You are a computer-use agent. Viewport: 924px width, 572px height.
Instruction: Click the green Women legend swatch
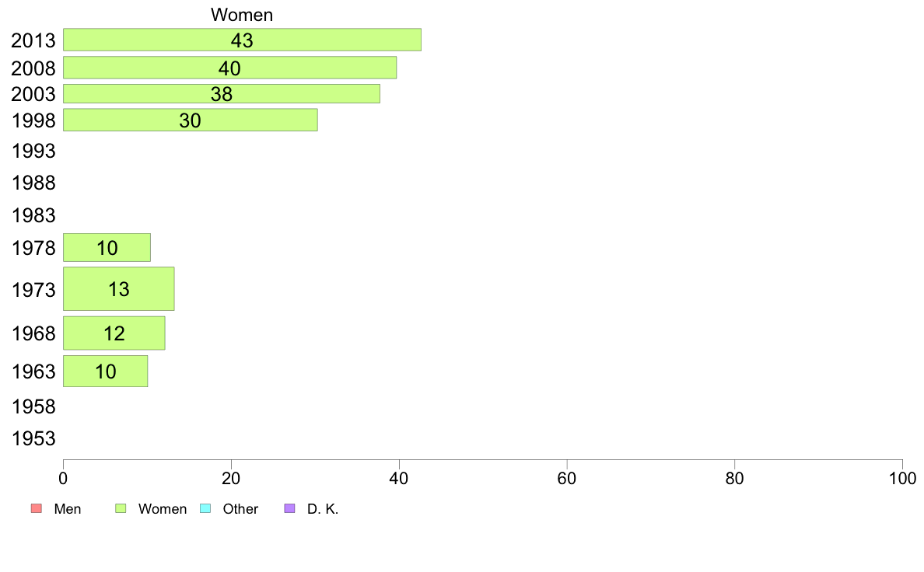point(121,508)
